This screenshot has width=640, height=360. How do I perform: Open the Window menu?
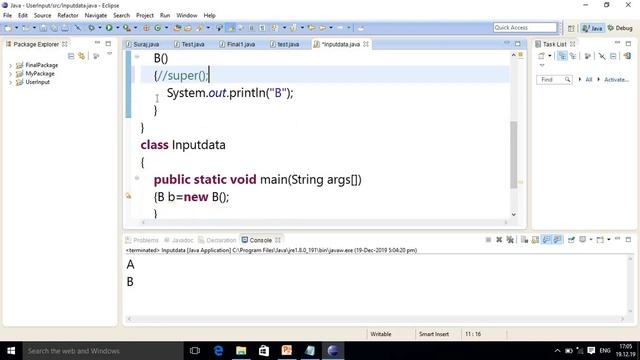(x=187, y=15)
